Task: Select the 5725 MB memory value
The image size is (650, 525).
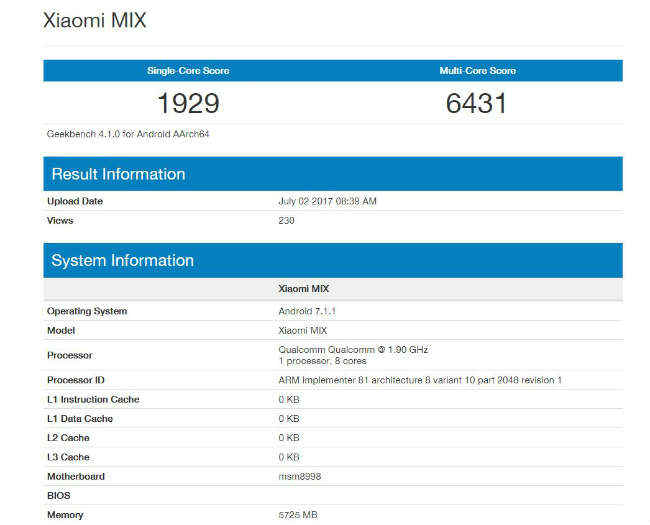Action: pyautogui.click(x=298, y=515)
